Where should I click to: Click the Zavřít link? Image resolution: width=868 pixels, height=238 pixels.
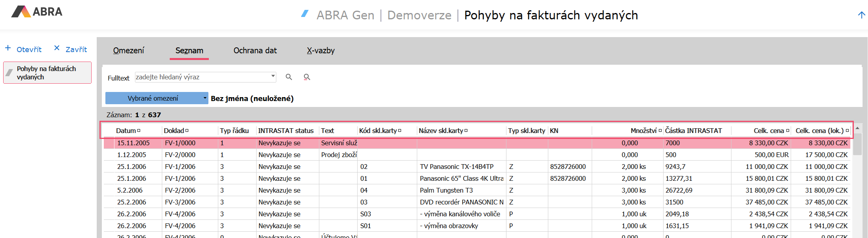[x=76, y=49]
